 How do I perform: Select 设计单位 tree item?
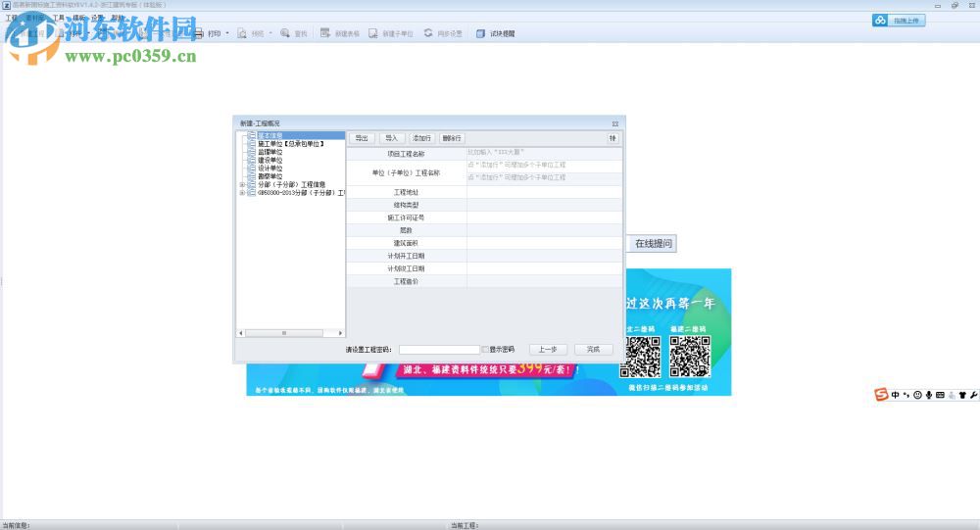(270, 169)
